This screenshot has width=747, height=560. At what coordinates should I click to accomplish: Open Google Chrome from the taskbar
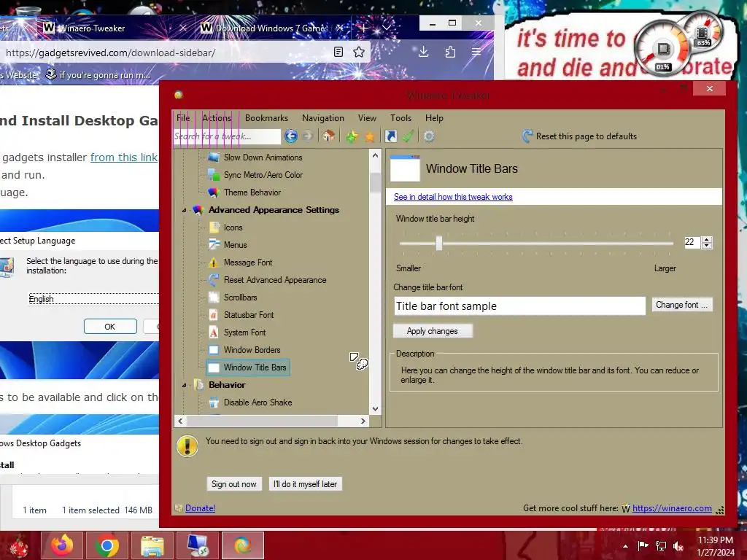[x=107, y=545]
